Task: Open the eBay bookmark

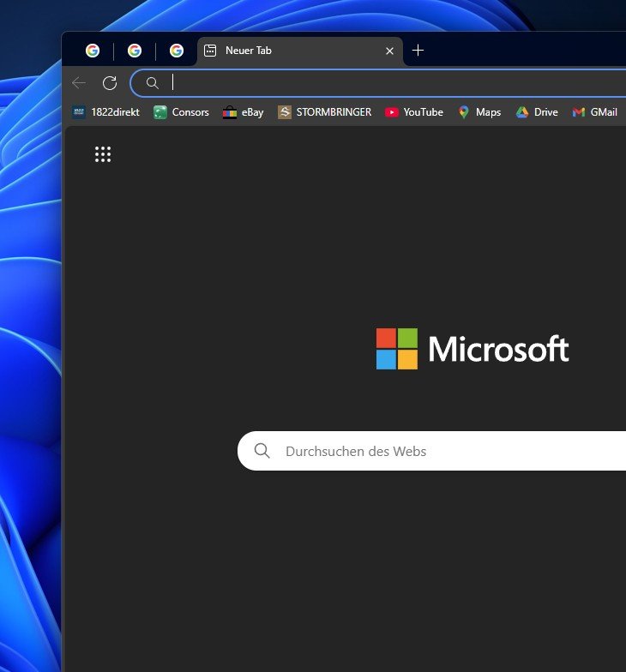Action: coord(244,112)
